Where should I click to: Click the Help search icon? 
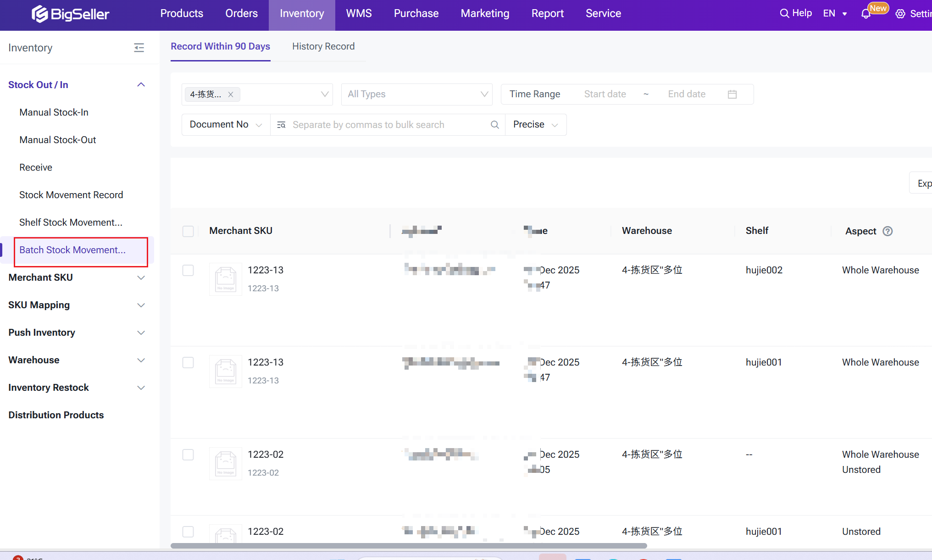(784, 13)
